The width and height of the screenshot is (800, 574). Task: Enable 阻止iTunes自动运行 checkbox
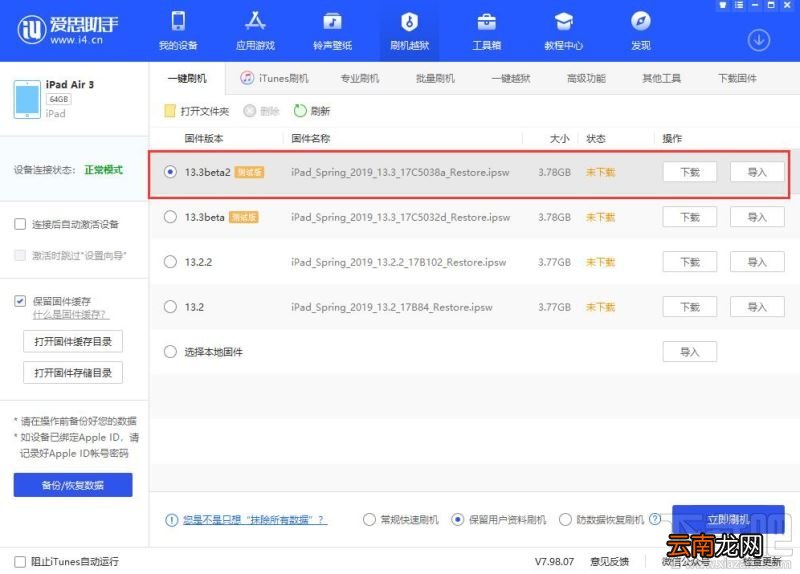click(x=20, y=562)
